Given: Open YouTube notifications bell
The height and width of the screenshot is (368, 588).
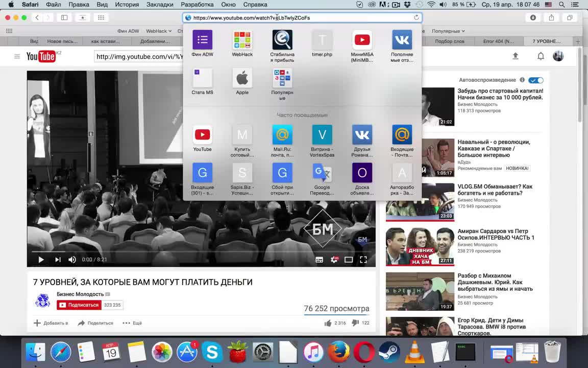Looking at the screenshot, I should tap(541, 56).
